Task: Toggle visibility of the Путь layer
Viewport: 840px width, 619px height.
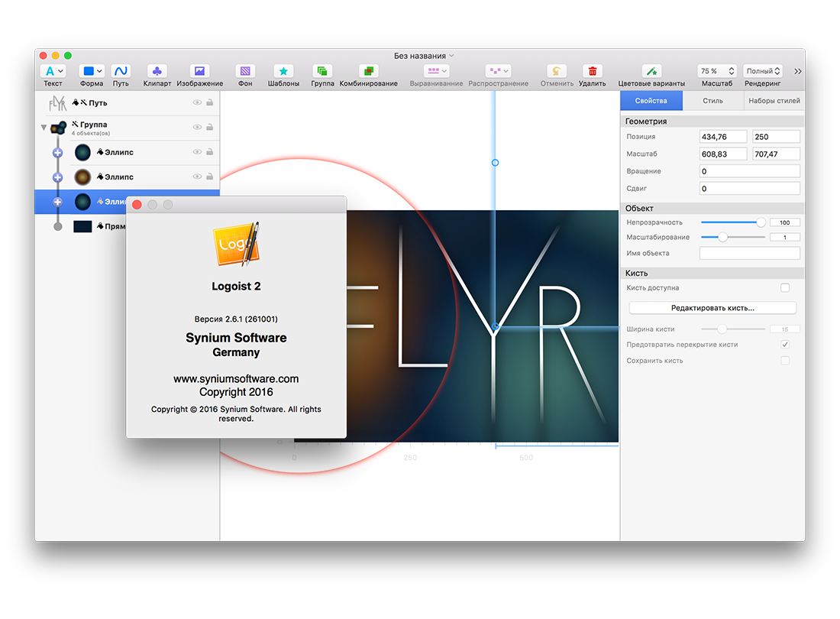Action: [197, 102]
